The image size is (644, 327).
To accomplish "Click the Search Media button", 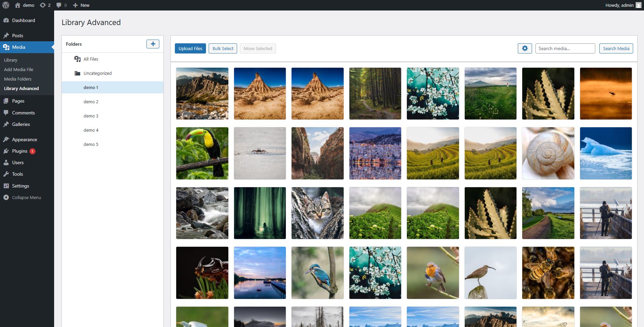I will click(x=616, y=48).
